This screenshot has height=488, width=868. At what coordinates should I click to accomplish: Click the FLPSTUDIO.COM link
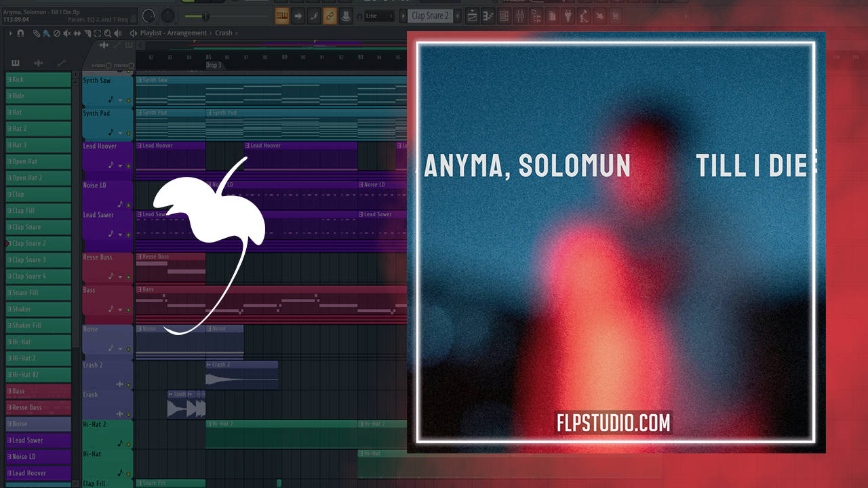coord(614,424)
